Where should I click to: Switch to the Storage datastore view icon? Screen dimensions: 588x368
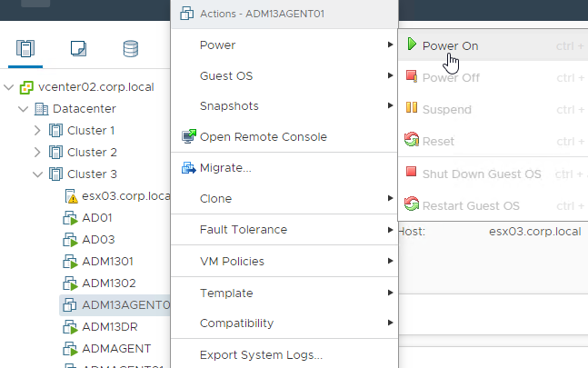tap(131, 49)
